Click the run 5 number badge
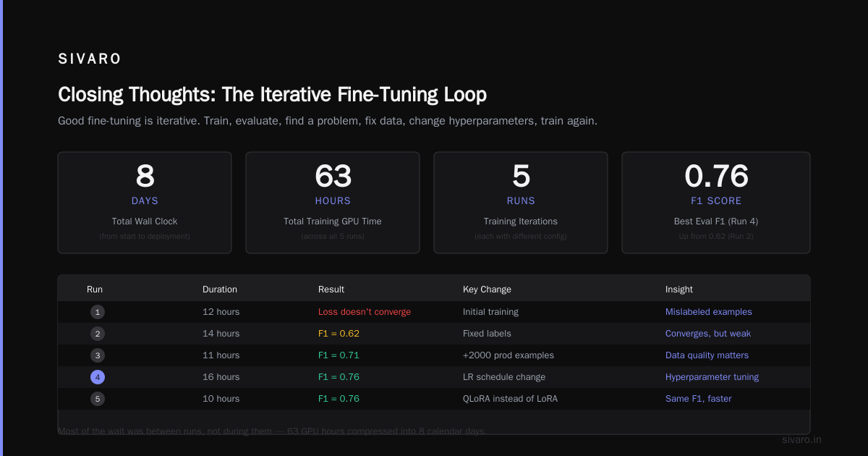The width and height of the screenshot is (868, 456). (98, 399)
